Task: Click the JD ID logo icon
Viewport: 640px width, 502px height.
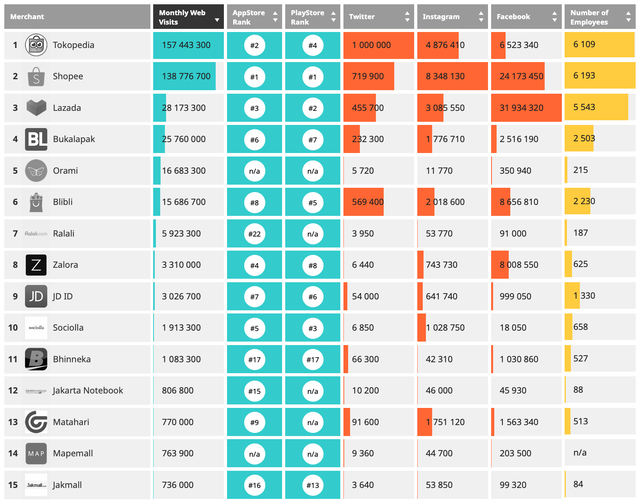Action: pyautogui.click(x=36, y=296)
